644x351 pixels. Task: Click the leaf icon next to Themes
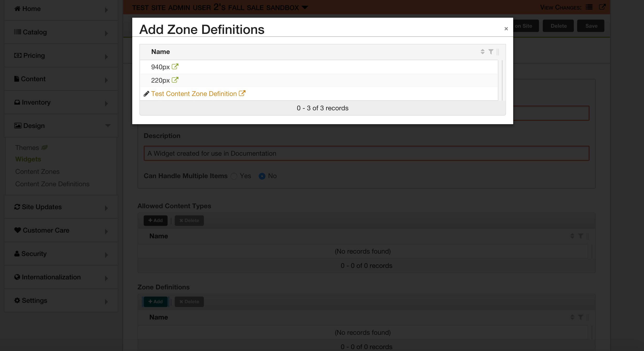(x=44, y=148)
